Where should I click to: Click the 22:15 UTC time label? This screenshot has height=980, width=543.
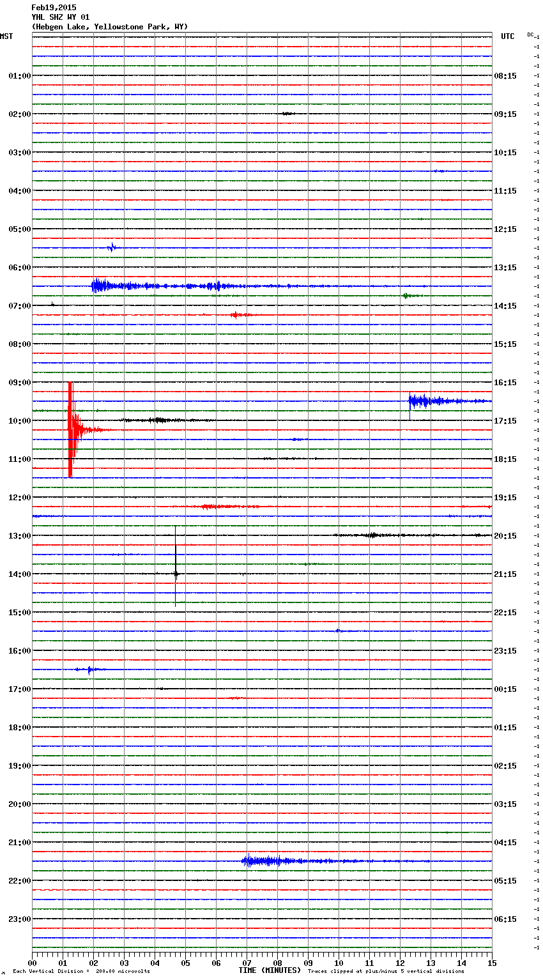(x=505, y=613)
